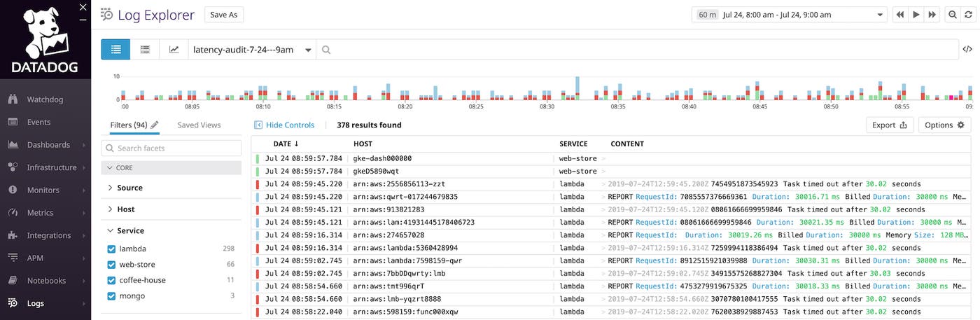The height and width of the screenshot is (320, 980).
Task: Click Hide Controls link
Action: coord(284,125)
